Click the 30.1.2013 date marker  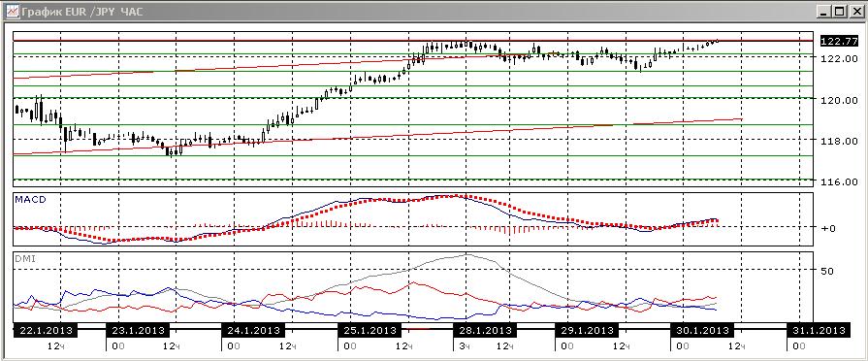pos(702,331)
